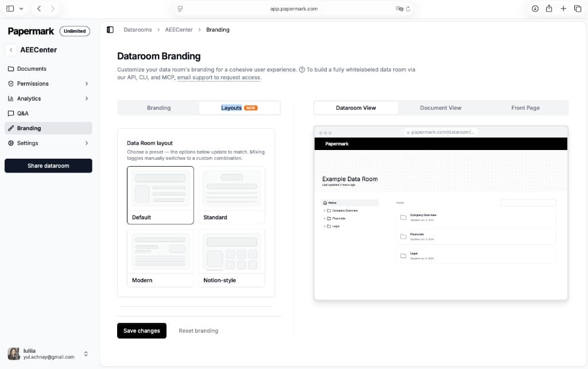Open Analytics in the sidebar
The image size is (588, 369).
tap(48, 98)
